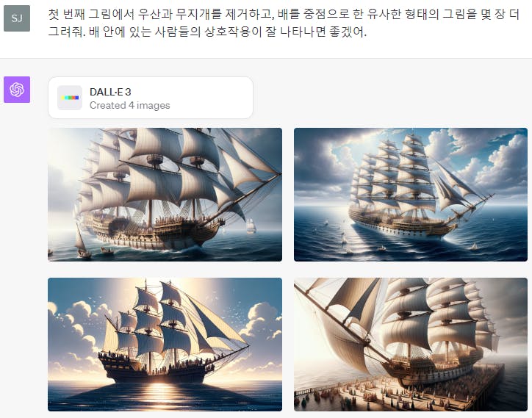532x418 pixels.
Task: Open the ship docked at crowded pier image
Action: 411,345
